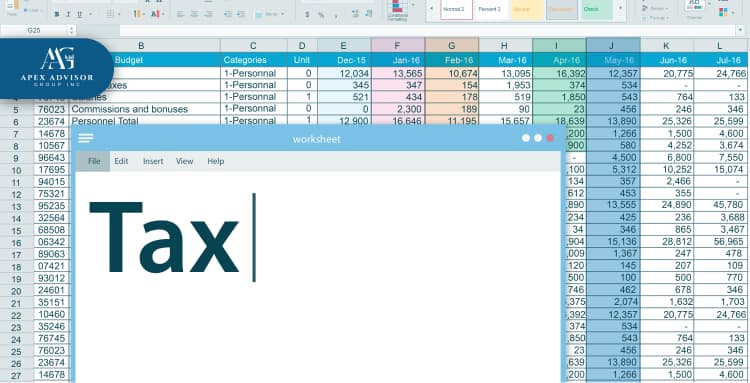This screenshot has height=383, width=750.
Task: Click the Name Box showing G25
Action: tap(34, 30)
